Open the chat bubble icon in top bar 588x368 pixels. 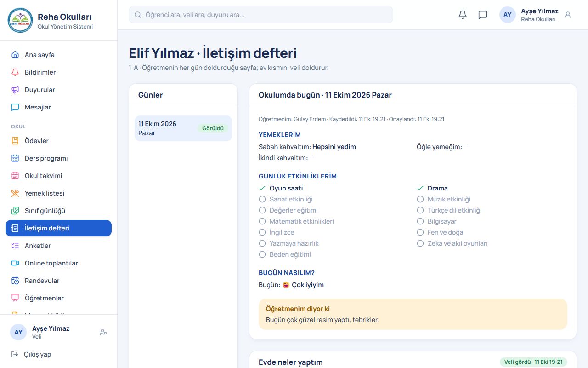(483, 15)
